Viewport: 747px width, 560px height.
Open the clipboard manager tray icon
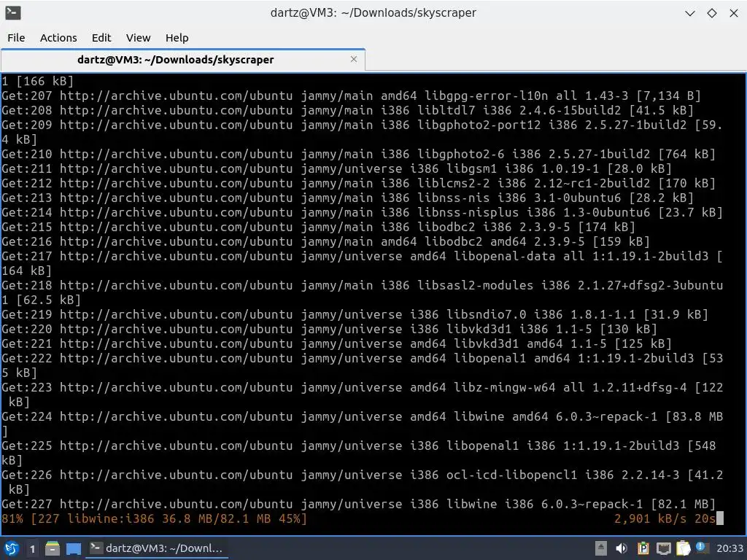click(x=683, y=548)
